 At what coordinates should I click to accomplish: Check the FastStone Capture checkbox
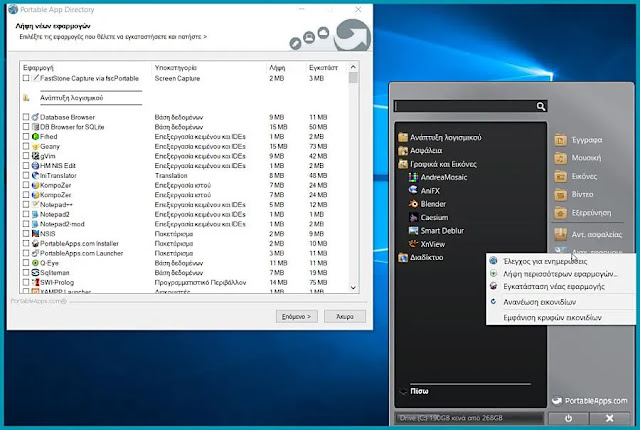tap(26, 78)
